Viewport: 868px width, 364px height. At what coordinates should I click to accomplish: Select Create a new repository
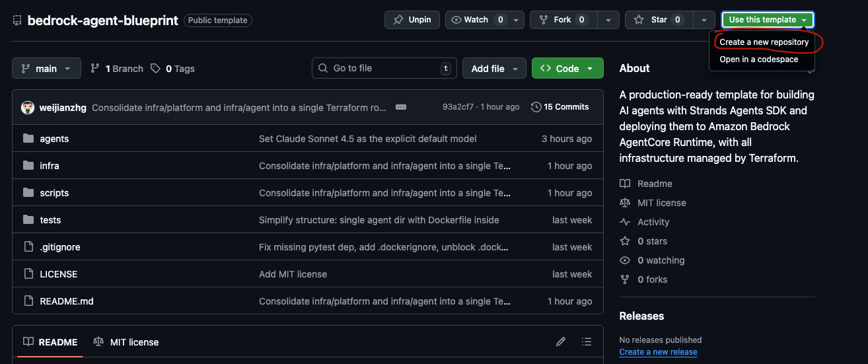pos(764,42)
